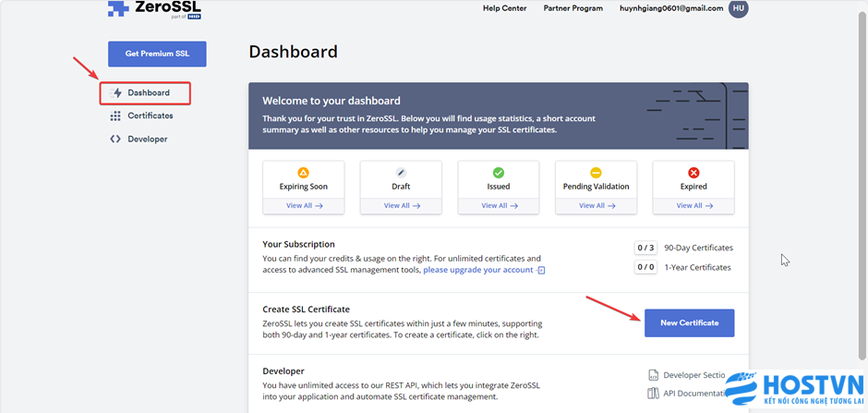Image resolution: width=868 pixels, height=413 pixels.
Task: Click the Developer Section file icon
Action: [653, 375]
